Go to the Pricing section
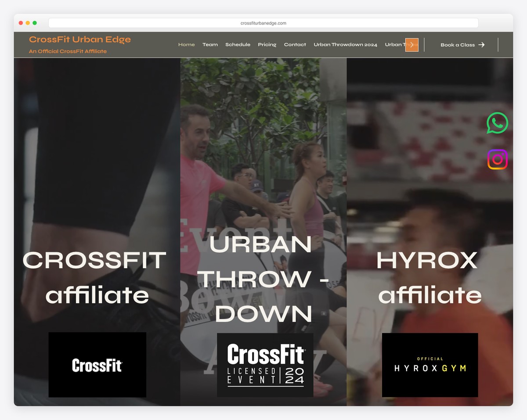Viewport: 527px width, 420px height. (x=267, y=44)
